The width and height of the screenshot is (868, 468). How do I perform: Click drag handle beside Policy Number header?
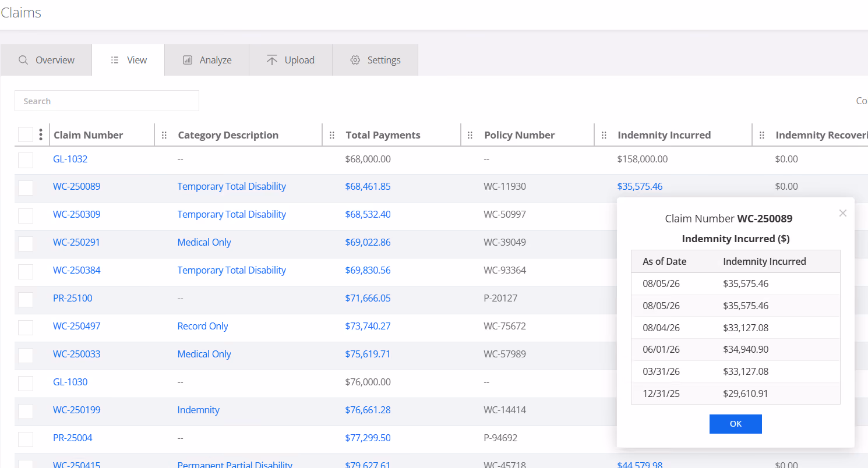click(471, 135)
